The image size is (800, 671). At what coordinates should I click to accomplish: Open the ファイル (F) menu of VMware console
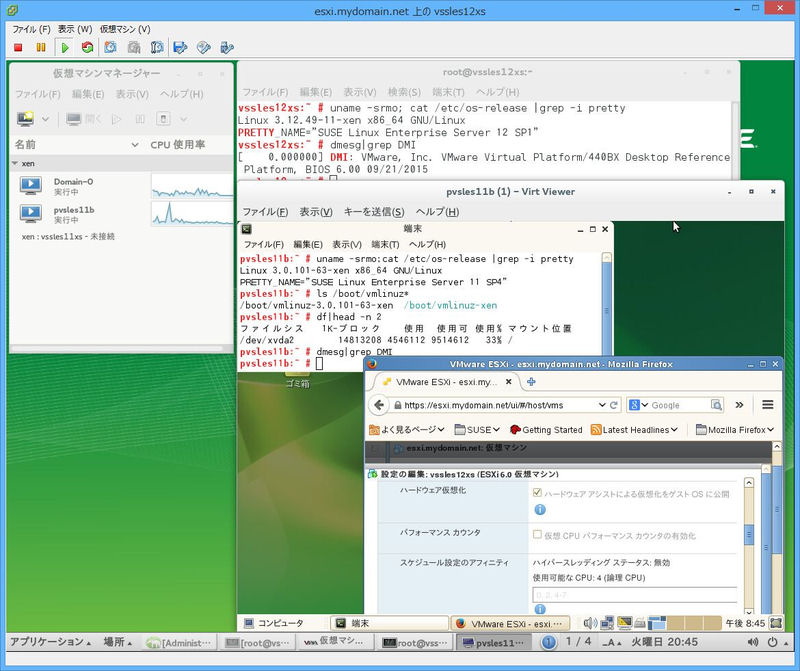point(31,29)
